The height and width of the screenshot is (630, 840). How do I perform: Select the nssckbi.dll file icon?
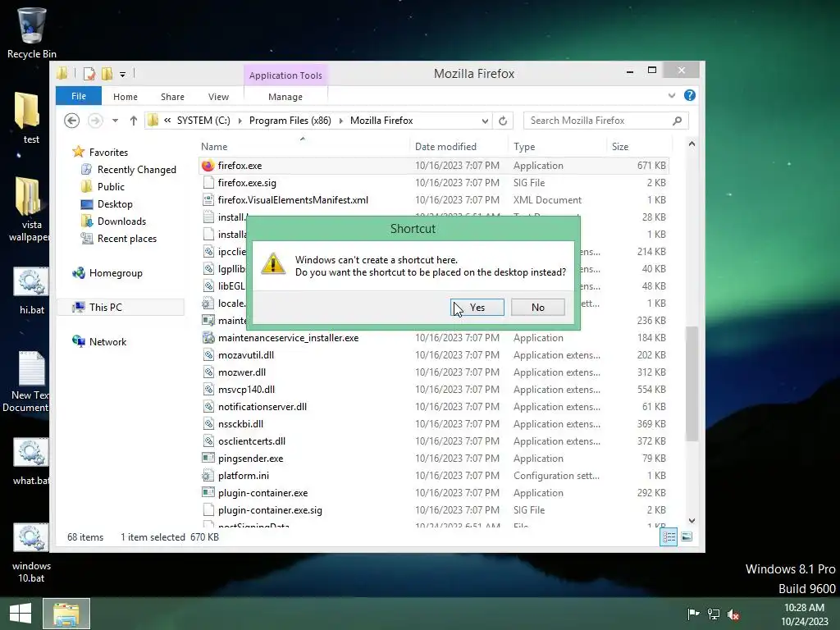(x=208, y=424)
